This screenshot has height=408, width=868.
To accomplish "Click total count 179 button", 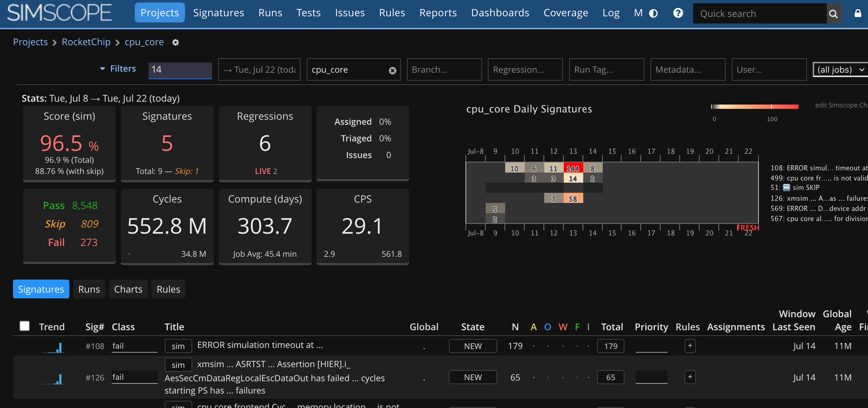I will pyautogui.click(x=611, y=346).
